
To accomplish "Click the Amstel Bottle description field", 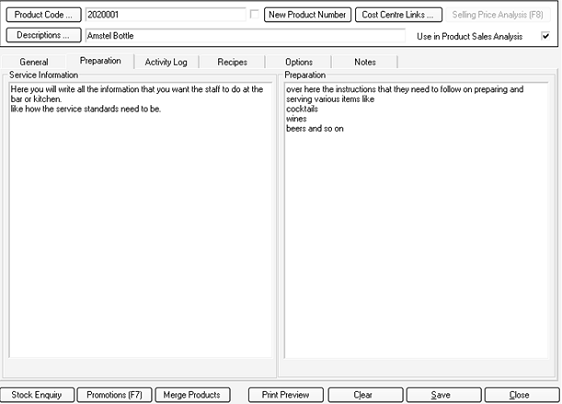I will coord(245,35).
